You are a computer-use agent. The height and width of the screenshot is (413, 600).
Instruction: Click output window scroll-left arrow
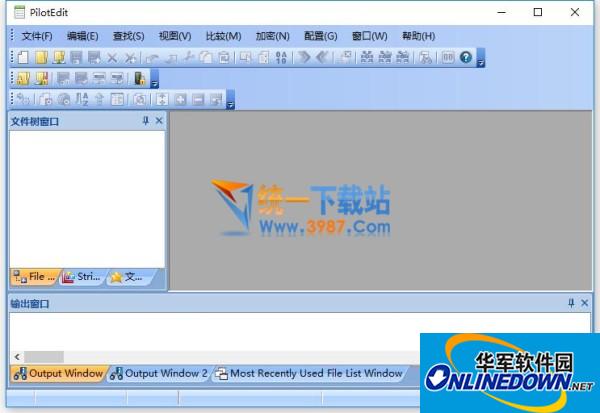tap(17, 357)
